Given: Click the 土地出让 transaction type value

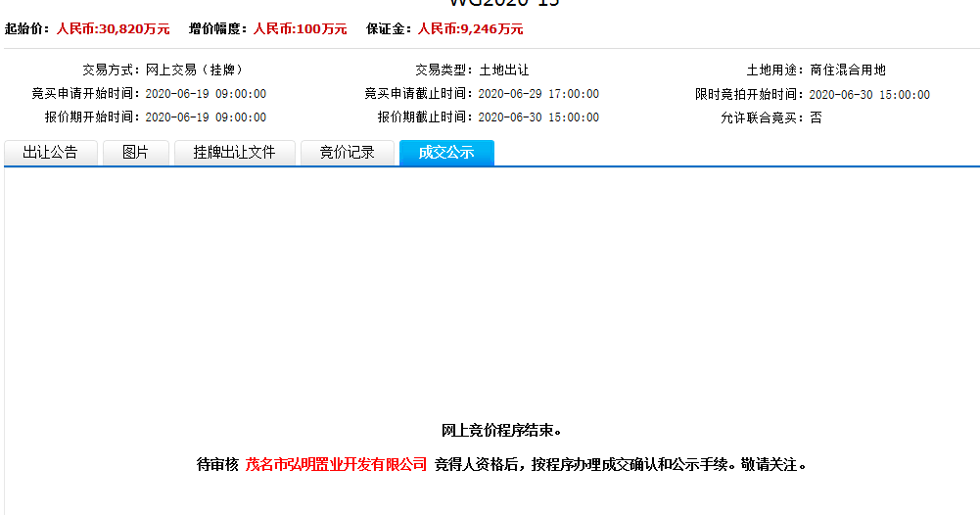Looking at the screenshot, I should coord(503,70).
